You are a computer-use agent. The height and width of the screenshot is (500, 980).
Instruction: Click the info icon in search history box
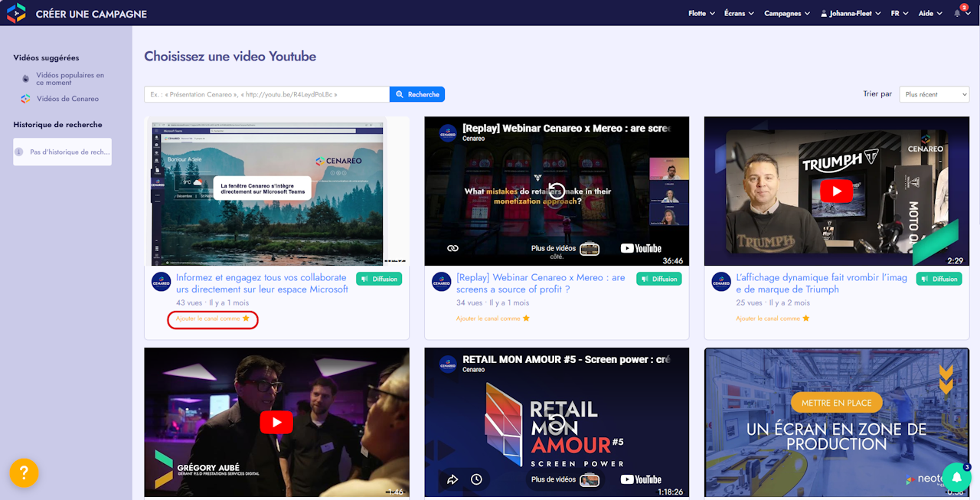tap(19, 152)
